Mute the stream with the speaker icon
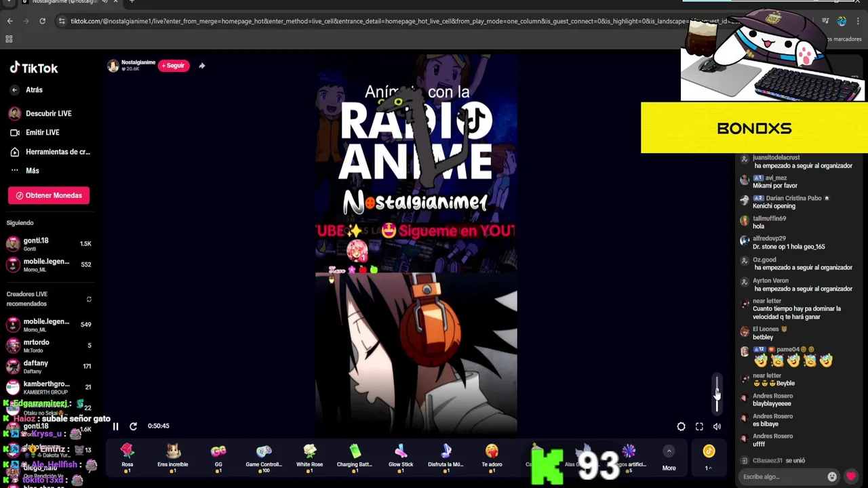Viewport: 868px width, 488px height. 717,426
